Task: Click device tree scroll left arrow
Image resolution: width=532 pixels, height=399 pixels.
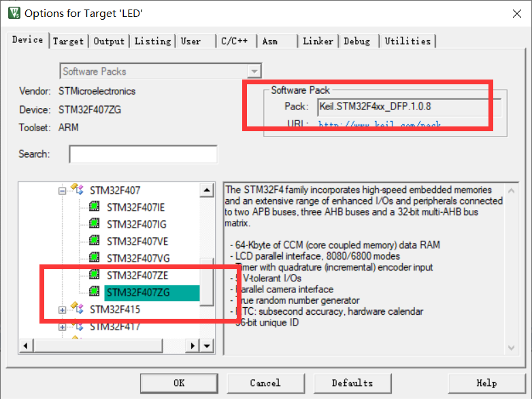Action: [x=26, y=346]
